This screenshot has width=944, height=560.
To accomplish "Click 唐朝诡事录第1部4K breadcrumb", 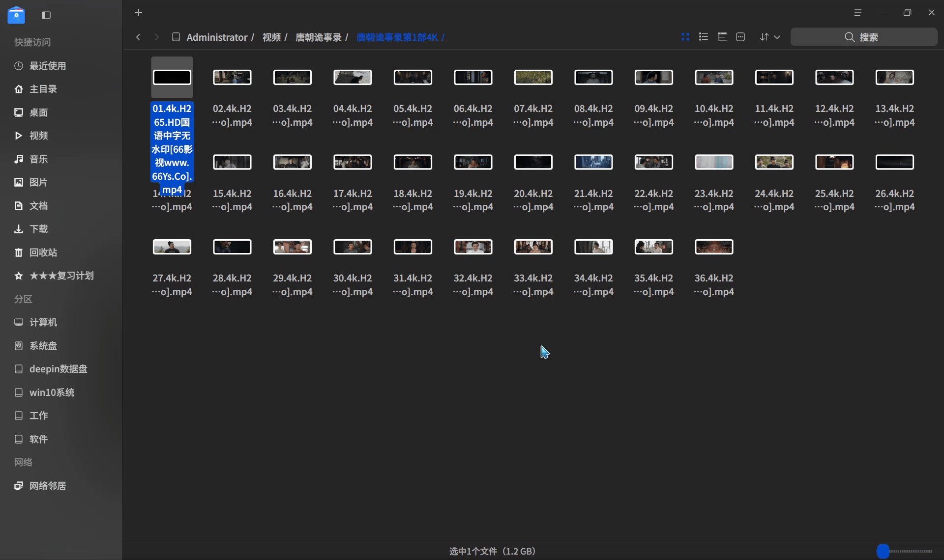I will click(x=397, y=37).
